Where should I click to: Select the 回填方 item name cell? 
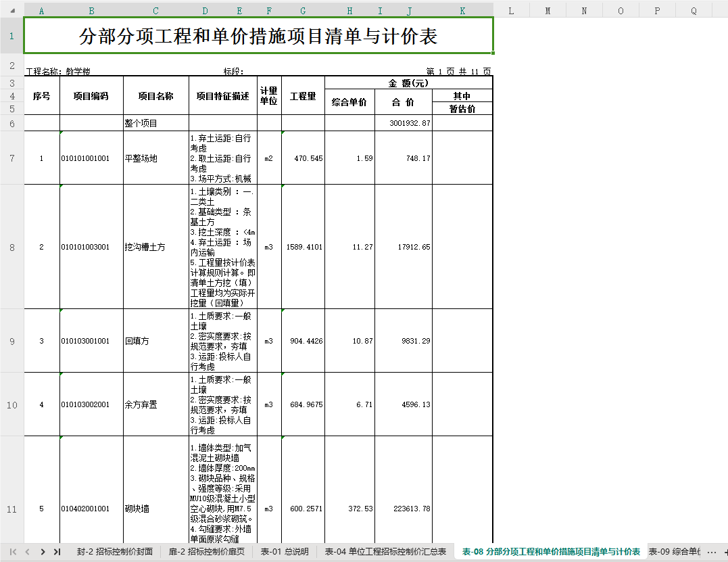click(155, 340)
